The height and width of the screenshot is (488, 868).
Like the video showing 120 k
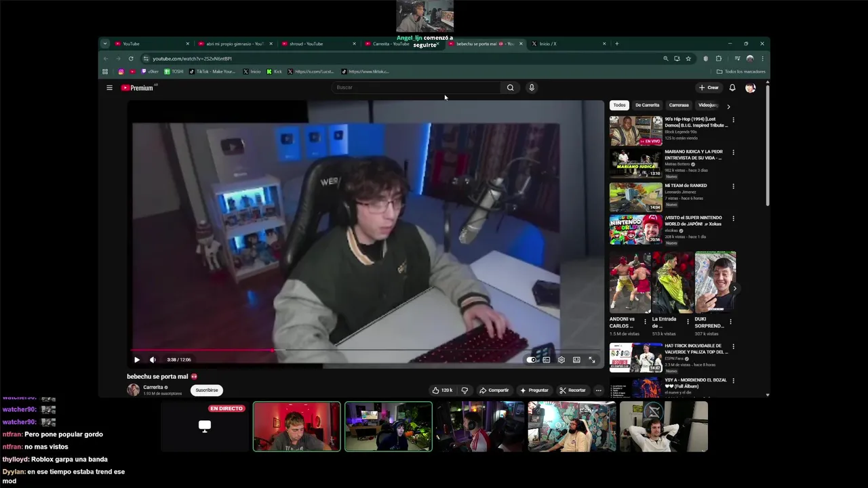click(442, 390)
